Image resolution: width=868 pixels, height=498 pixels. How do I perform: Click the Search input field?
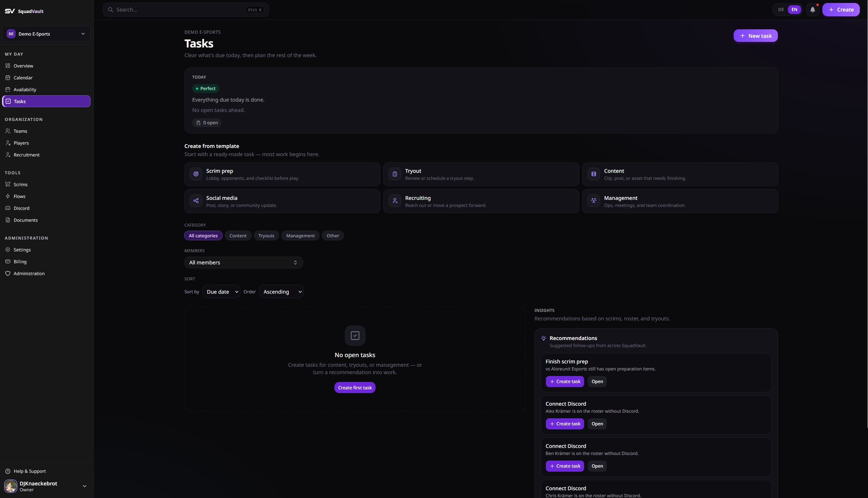186,10
